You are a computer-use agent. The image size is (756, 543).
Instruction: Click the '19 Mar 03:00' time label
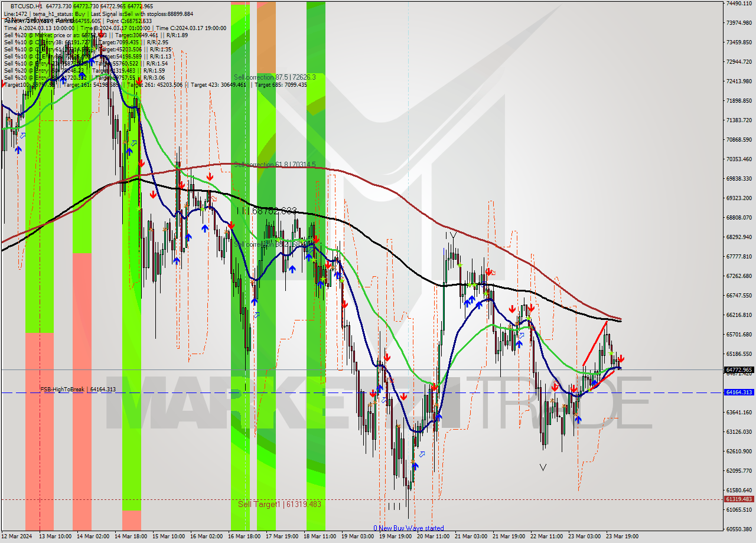point(358,537)
